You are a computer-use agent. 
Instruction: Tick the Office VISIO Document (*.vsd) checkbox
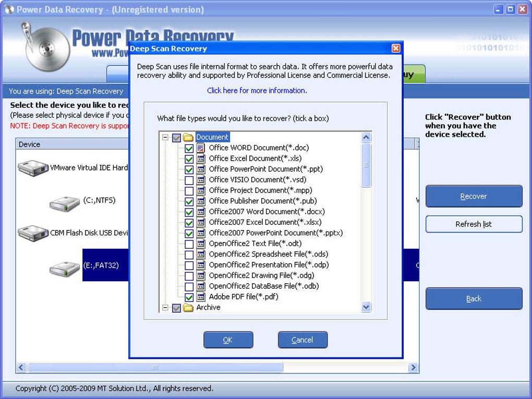(189, 180)
